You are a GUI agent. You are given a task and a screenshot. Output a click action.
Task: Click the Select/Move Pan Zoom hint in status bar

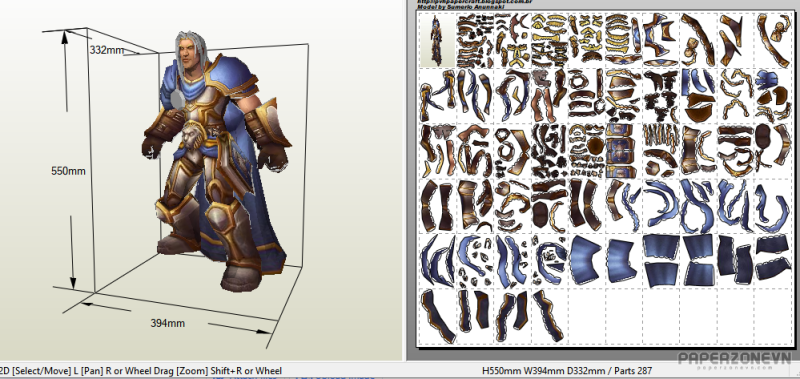click(141, 371)
